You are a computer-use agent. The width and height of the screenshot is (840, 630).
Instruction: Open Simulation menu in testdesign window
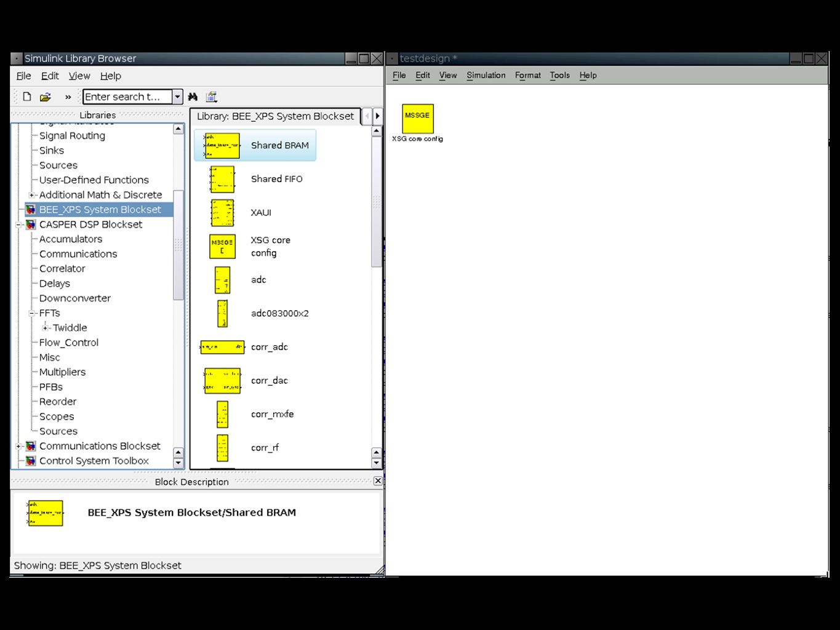tap(486, 75)
